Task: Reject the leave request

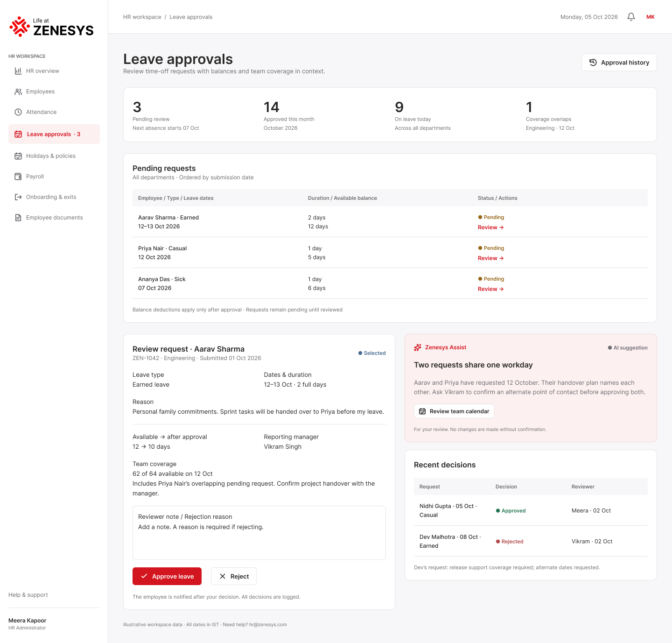Action: click(x=234, y=576)
